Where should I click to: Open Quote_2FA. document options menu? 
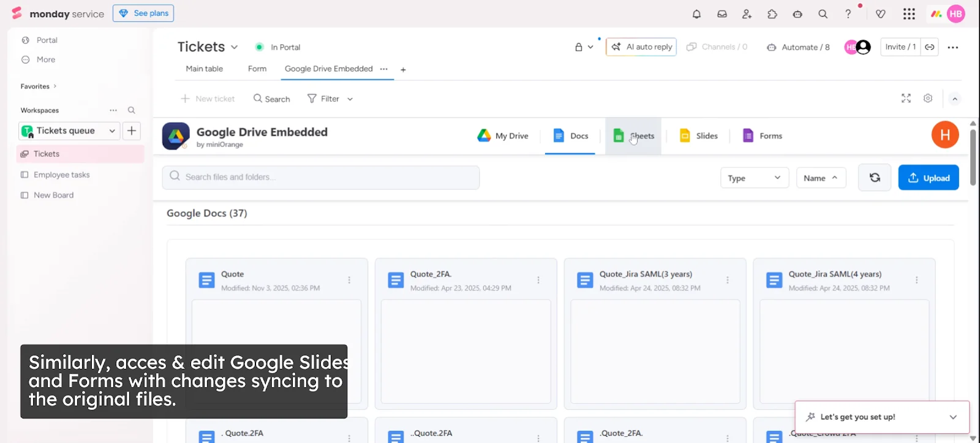tap(538, 280)
